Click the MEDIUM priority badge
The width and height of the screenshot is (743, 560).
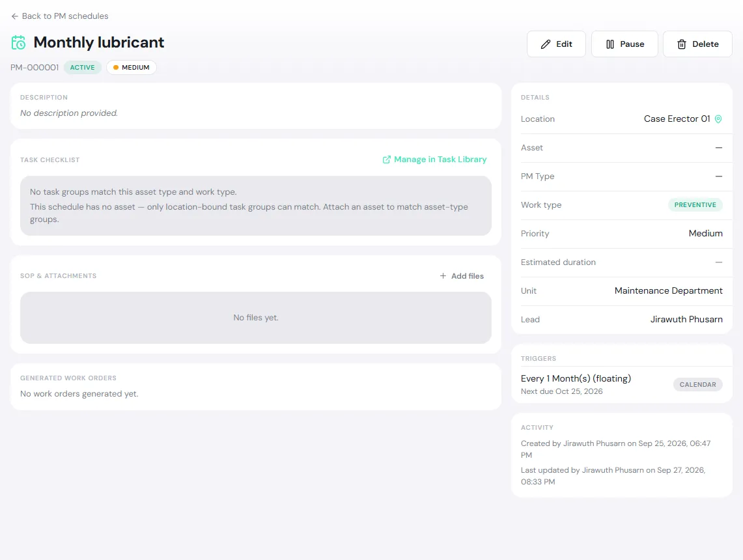(132, 67)
